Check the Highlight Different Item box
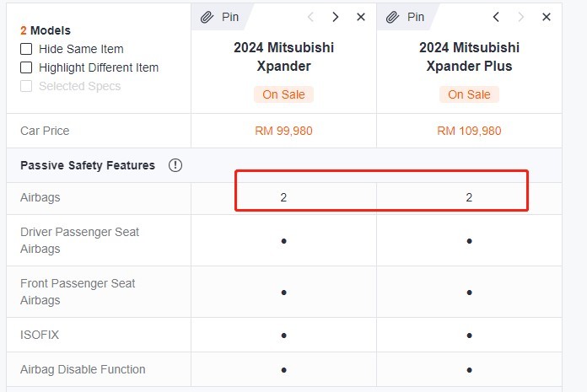 pyautogui.click(x=26, y=67)
